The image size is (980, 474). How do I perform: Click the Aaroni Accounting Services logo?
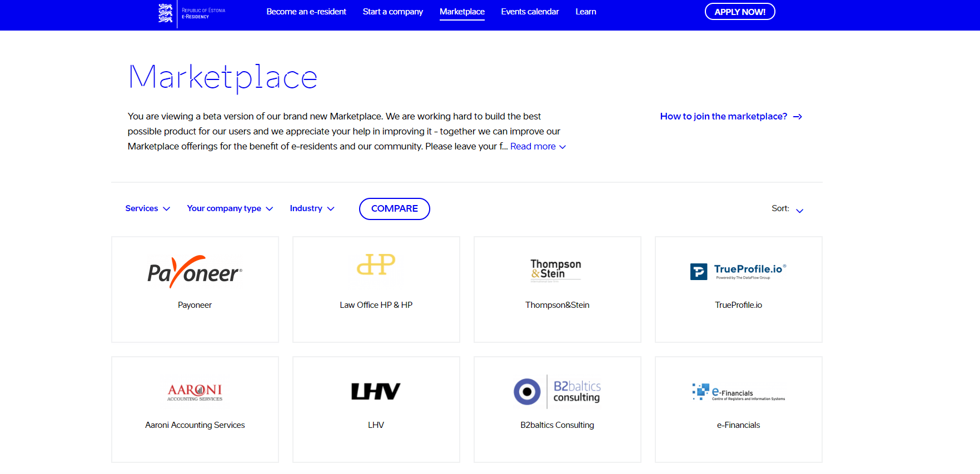pyautogui.click(x=195, y=392)
